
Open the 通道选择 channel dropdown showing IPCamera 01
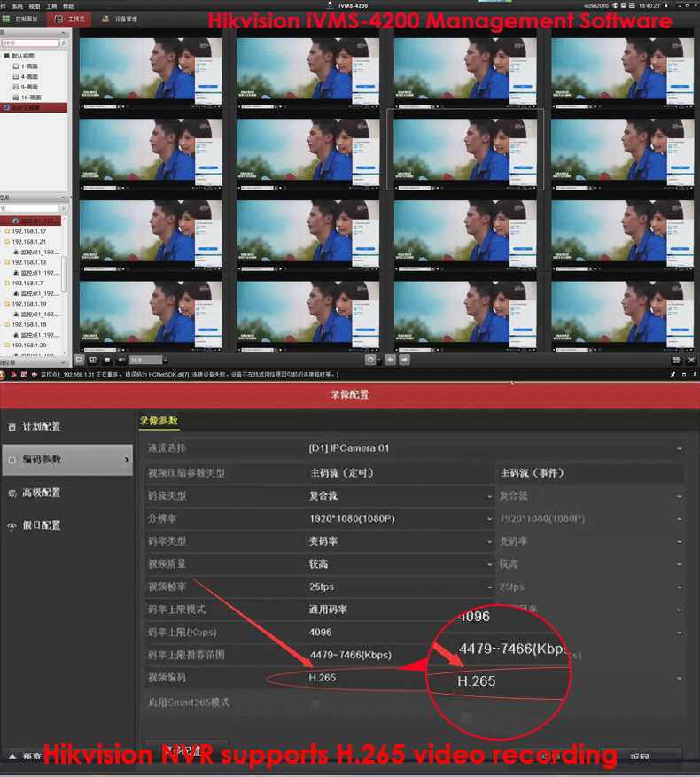pyautogui.click(x=495, y=448)
